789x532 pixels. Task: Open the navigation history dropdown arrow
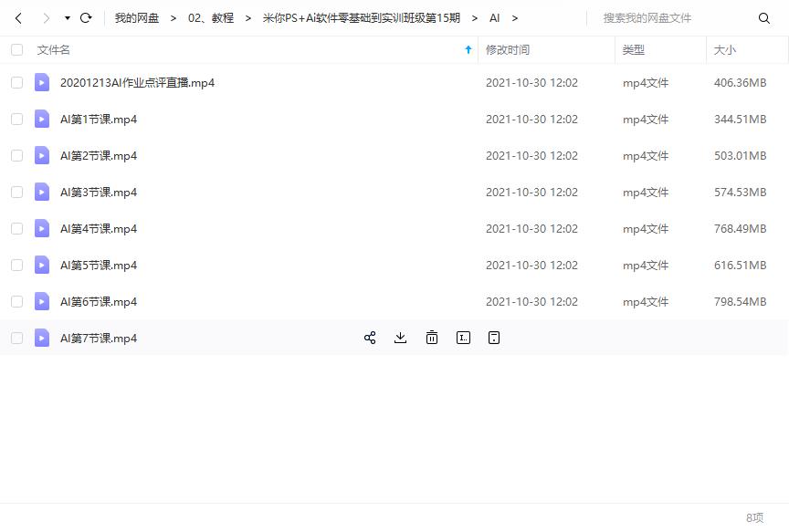(68, 18)
